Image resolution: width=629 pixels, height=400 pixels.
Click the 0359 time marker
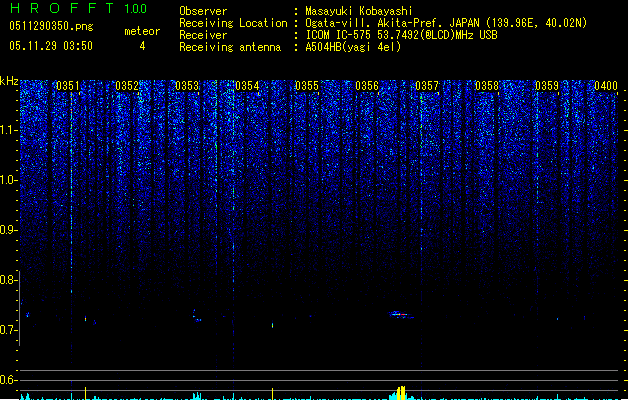[x=547, y=86]
